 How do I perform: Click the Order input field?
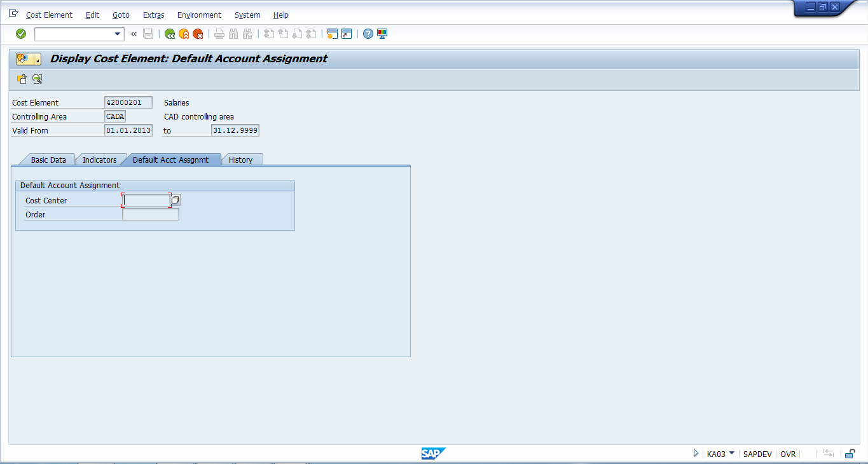[151, 214]
